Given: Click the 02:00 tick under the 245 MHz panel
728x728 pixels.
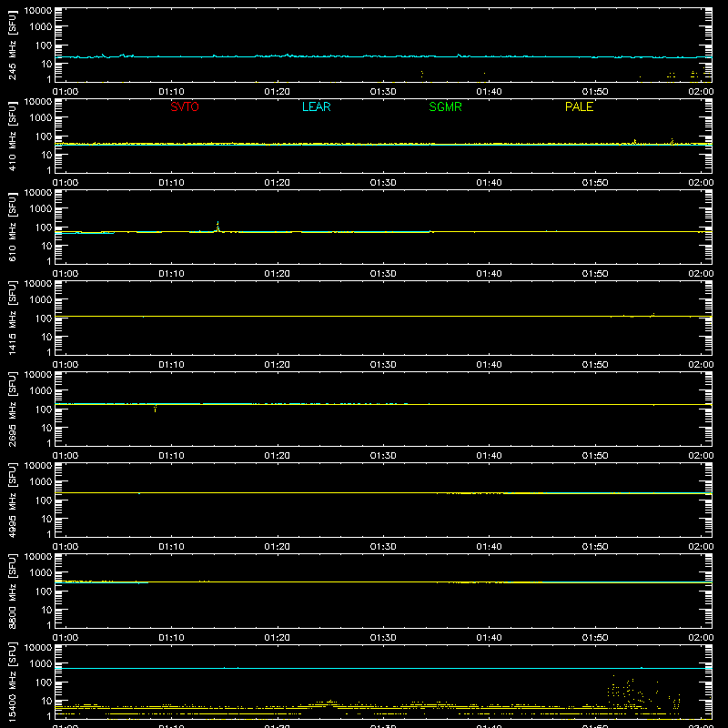Looking at the screenshot, I should tap(701, 92).
